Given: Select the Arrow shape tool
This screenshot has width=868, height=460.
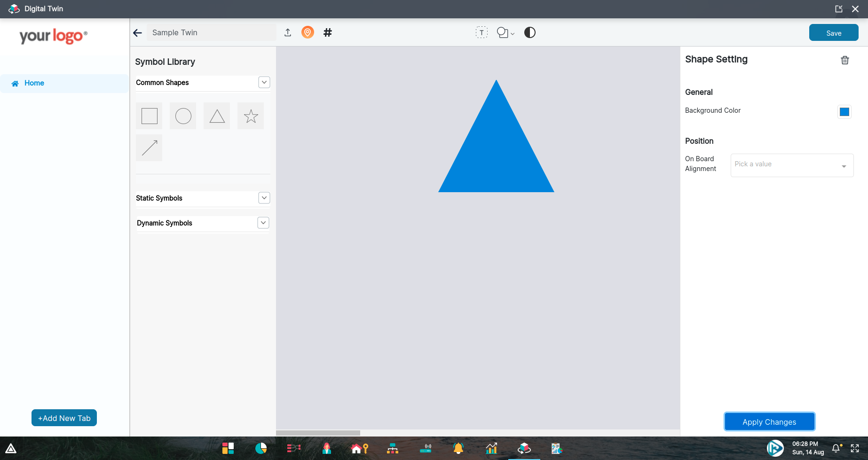Looking at the screenshot, I should 149,148.
